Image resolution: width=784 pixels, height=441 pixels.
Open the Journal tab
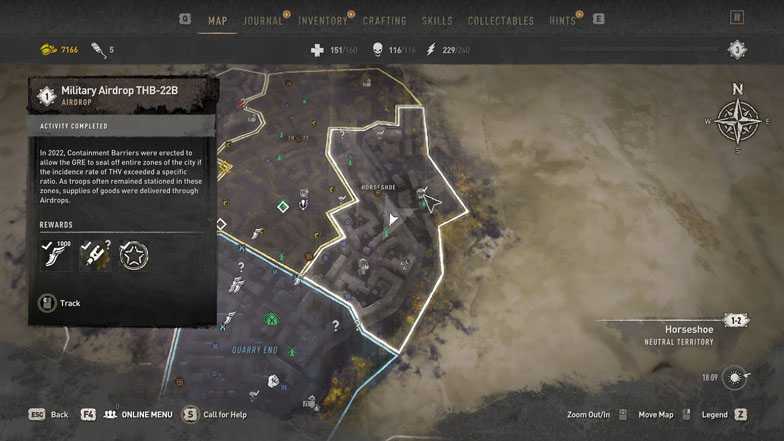(x=263, y=21)
